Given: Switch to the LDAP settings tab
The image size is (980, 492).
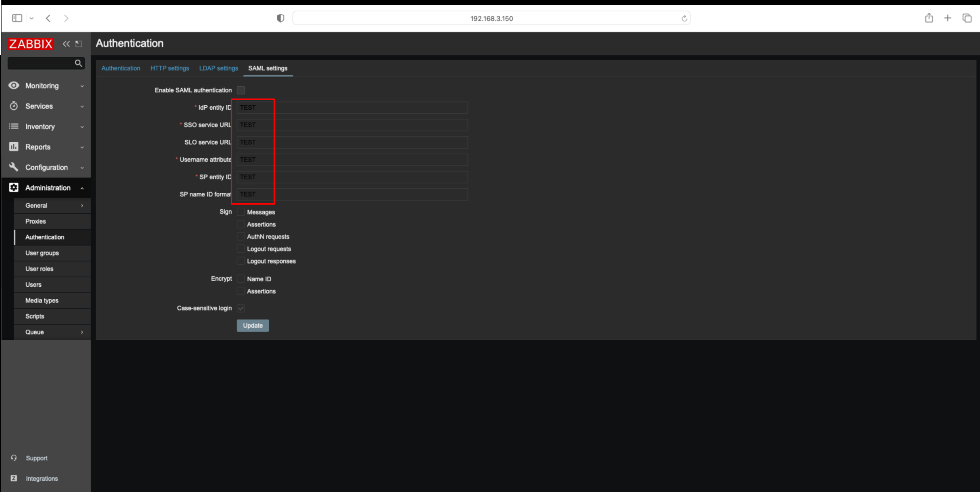Looking at the screenshot, I should [x=218, y=68].
